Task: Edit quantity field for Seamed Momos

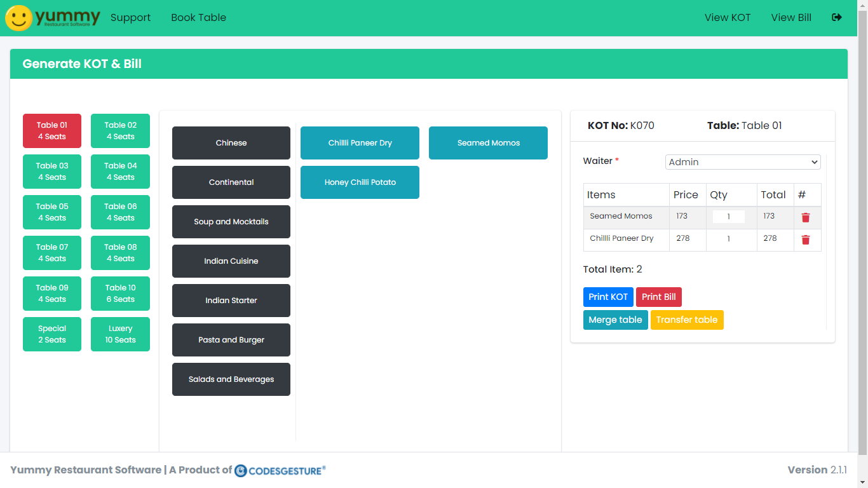Action: click(x=728, y=217)
